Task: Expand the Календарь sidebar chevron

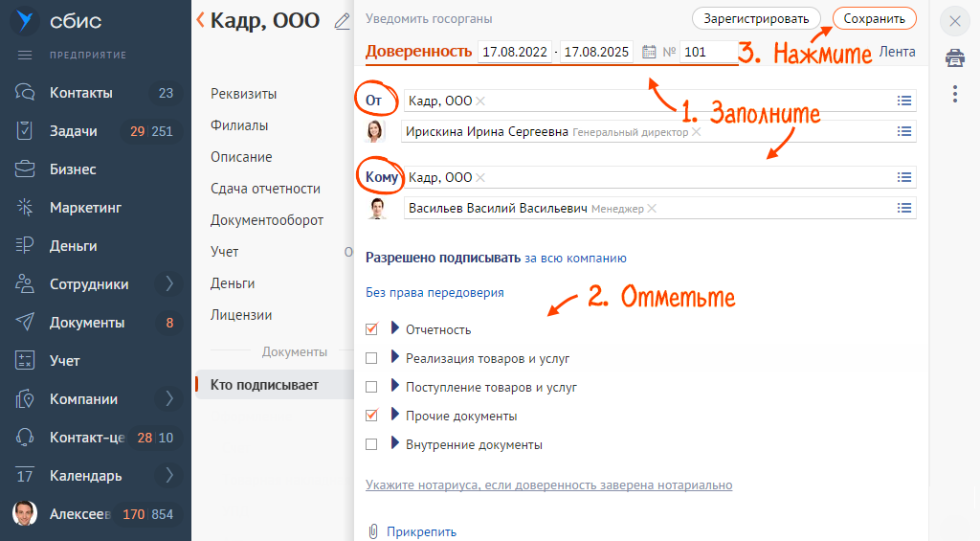Action: (x=169, y=475)
